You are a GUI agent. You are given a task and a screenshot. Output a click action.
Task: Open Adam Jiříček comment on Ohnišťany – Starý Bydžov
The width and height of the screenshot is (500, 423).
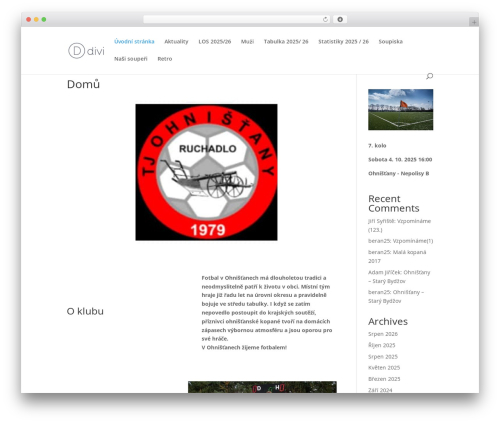(x=399, y=277)
